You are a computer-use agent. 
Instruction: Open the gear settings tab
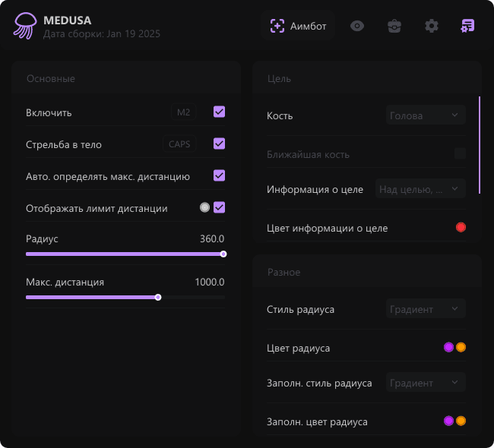tap(432, 26)
